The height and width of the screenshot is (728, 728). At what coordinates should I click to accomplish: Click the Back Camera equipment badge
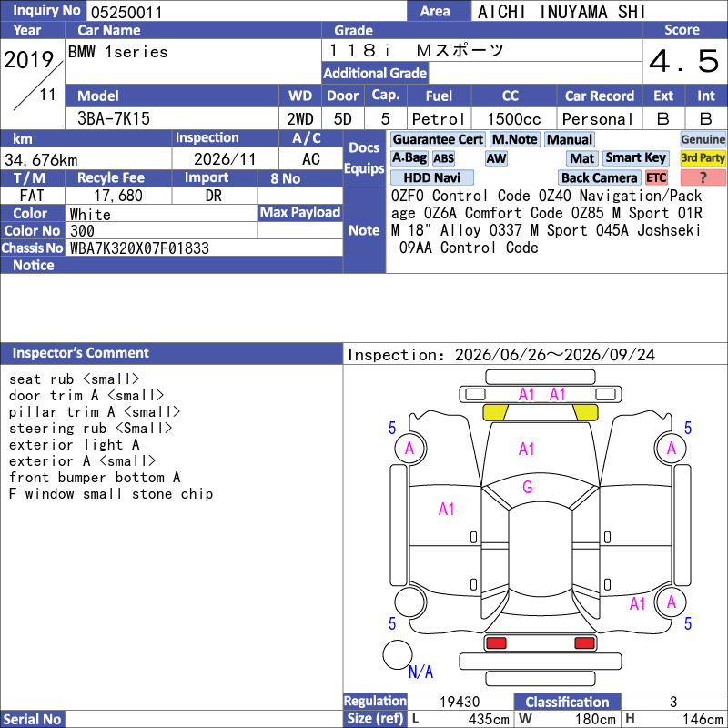click(599, 177)
